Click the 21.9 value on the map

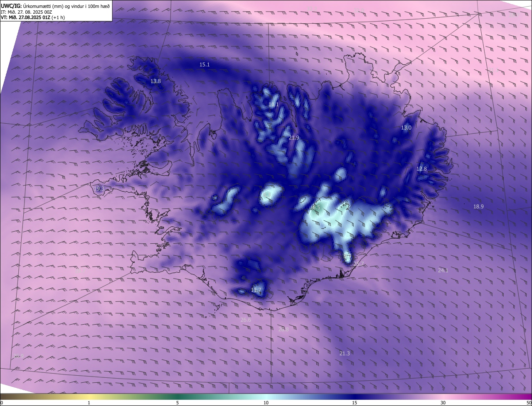pyautogui.click(x=294, y=137)
